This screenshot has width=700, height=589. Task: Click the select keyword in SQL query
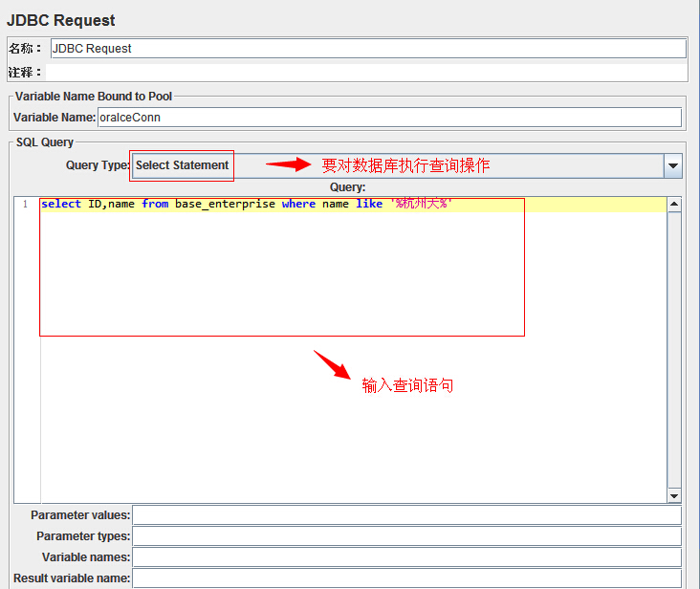pyautogui.click(x=61, y=205)
